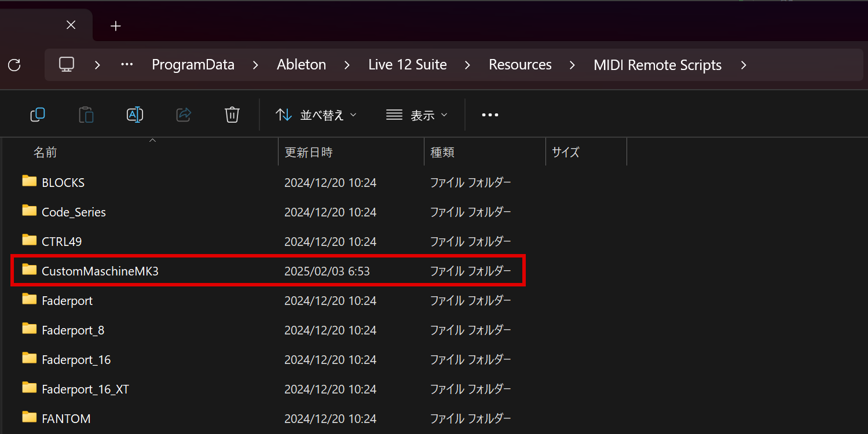Viewport: 868px width, 434px height.
Task: Expand the chevron after Live 12 Suite
Action: pos(468,65)
